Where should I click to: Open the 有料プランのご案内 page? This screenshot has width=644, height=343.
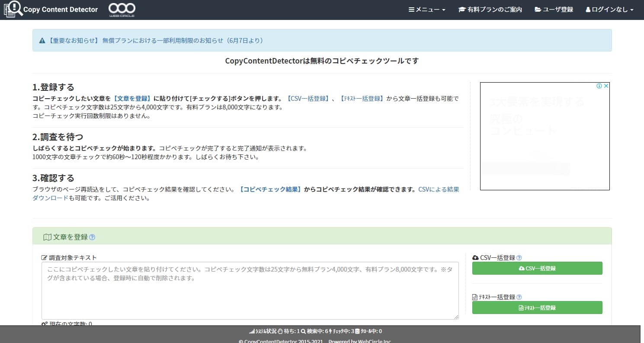(x=490, y=10)
